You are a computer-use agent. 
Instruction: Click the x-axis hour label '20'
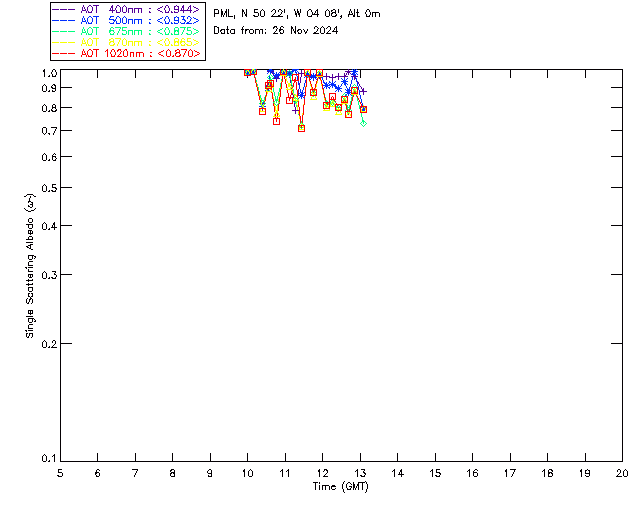click(622, 473)
